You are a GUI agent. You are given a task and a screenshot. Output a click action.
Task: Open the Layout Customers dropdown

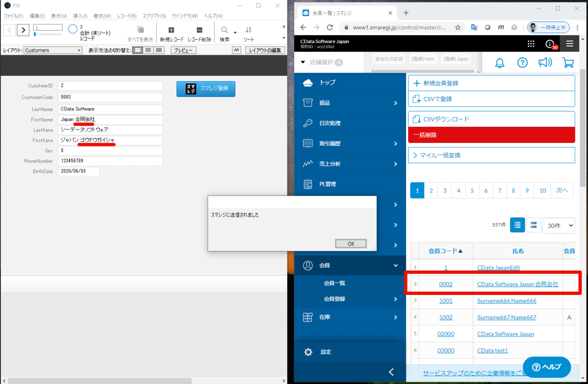coord(53,50)
